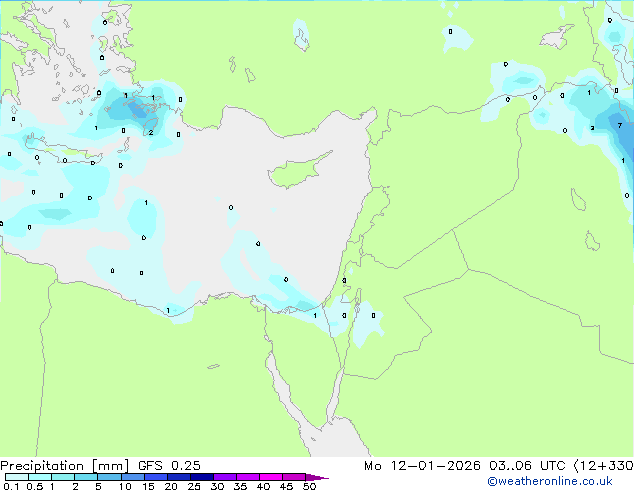Click the 40–45 mm magenta legend box
The height and width of the screenshot is (490, 634).
tap(271, 477)
